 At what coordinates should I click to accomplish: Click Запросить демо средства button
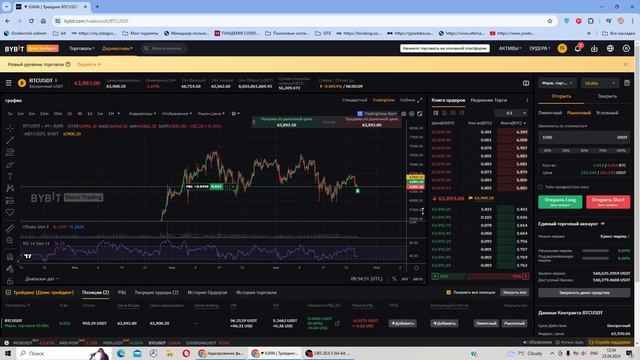(584, 293)
